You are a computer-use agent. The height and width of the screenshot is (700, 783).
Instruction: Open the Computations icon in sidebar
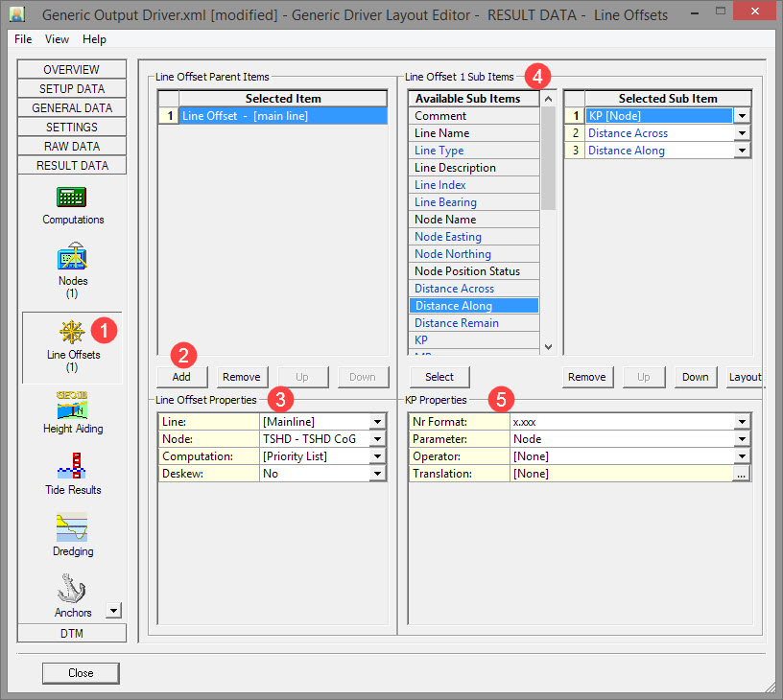72,198
